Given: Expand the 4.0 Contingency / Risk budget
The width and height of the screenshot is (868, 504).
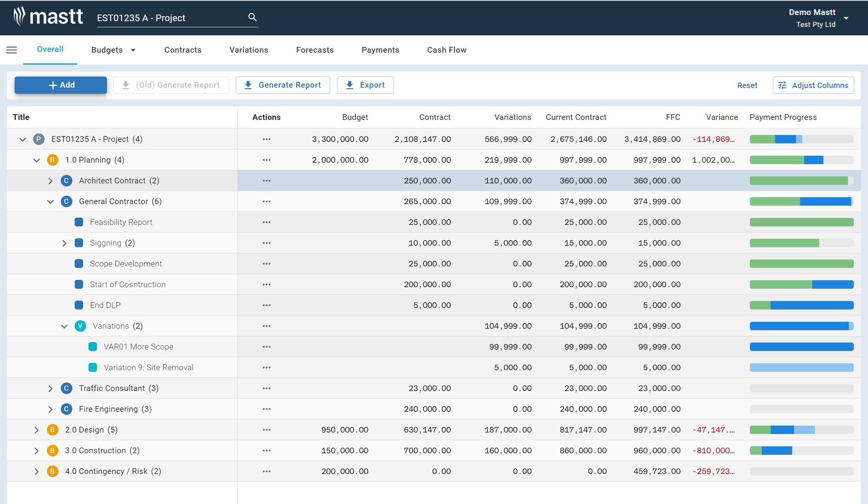Looking at the screenshot, I should click(x=37, y=471).
